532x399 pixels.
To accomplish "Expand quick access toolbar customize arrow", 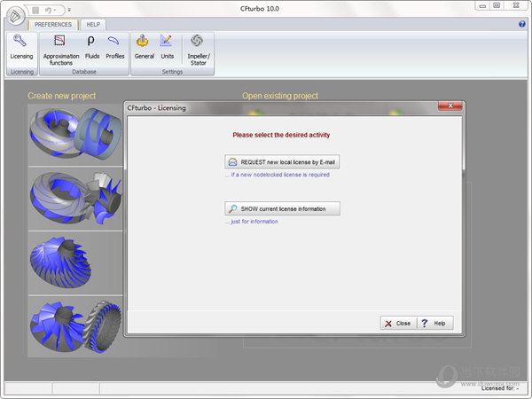I will pos(69,10).
